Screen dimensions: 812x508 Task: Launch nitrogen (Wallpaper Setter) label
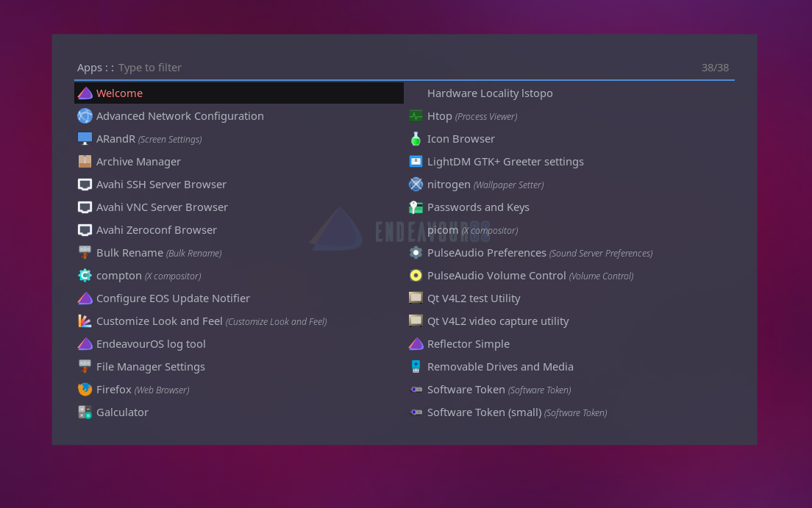[x=485, y=185]
